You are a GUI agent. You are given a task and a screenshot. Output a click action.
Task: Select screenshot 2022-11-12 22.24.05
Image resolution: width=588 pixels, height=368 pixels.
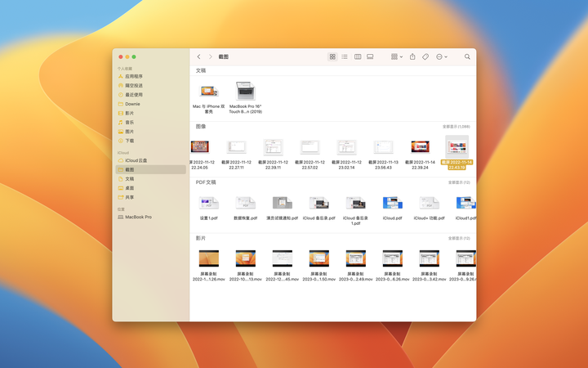click(200, 153)
